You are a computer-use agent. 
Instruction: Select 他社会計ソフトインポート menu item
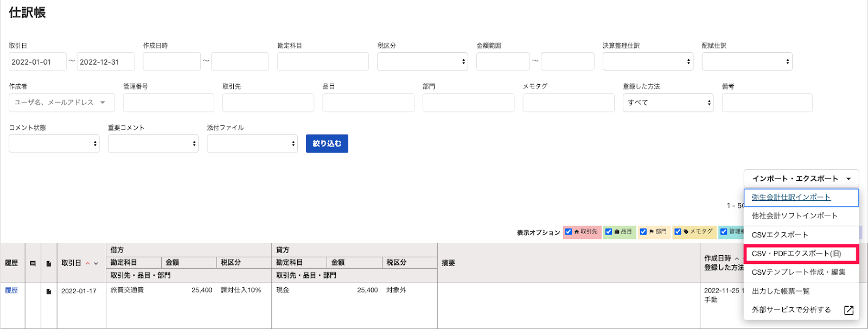click(x=801, y=216)
